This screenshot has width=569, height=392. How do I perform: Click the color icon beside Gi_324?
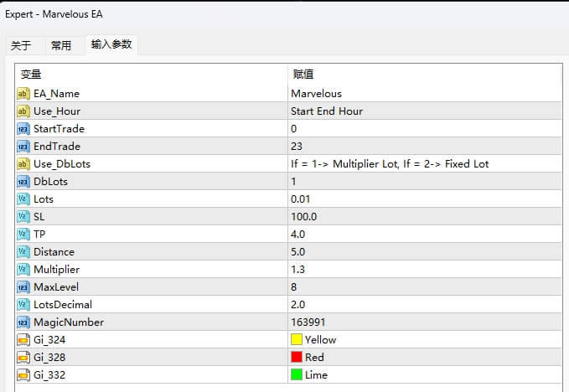(23, 340)
